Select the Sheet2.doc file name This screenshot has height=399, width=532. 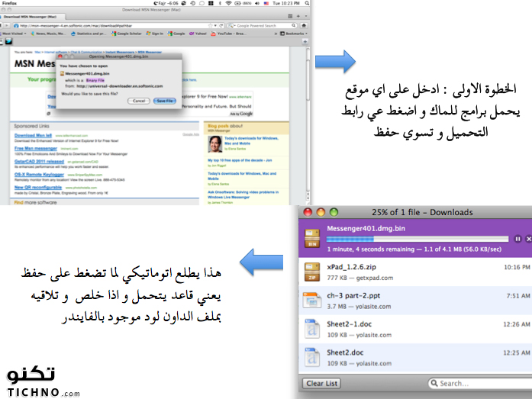[x=345, y=352]
